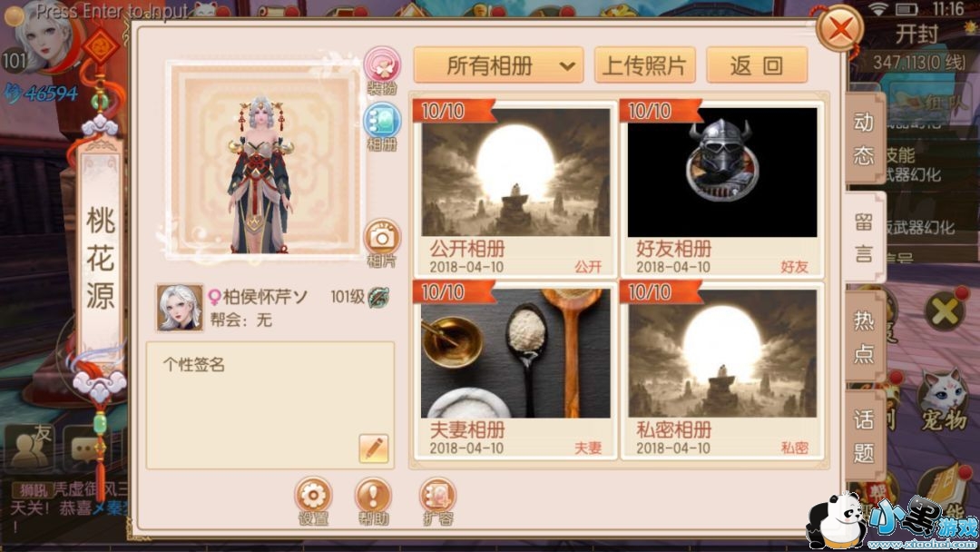Open the 设置 settings gear icon
Viewport: 980px width, 552px height.
[313, 501]
